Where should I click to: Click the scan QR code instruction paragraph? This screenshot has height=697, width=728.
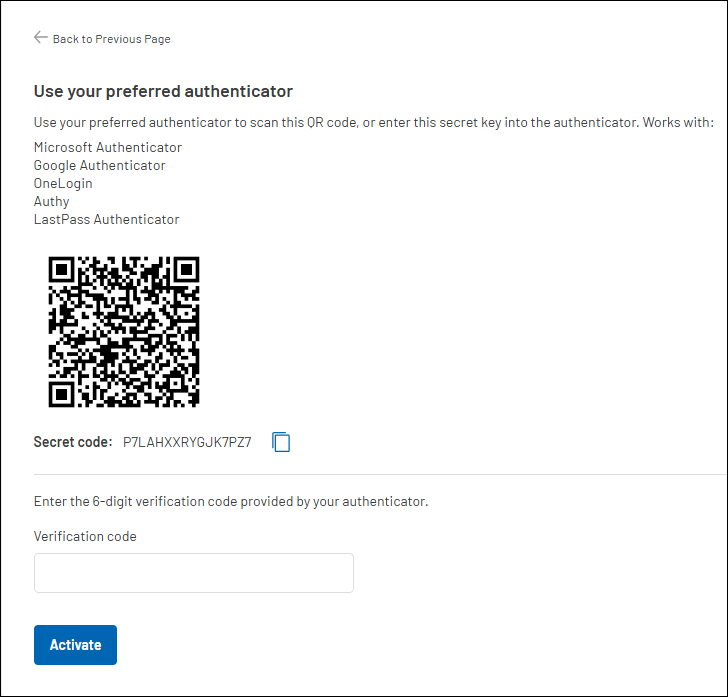tap(373, 123)
